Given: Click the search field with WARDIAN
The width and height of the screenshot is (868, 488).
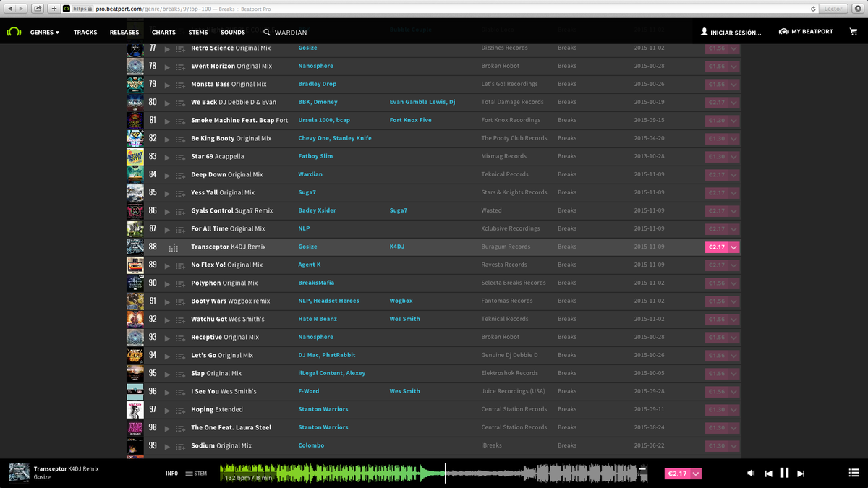Looking at the screenshot, I should click(291, 33).
